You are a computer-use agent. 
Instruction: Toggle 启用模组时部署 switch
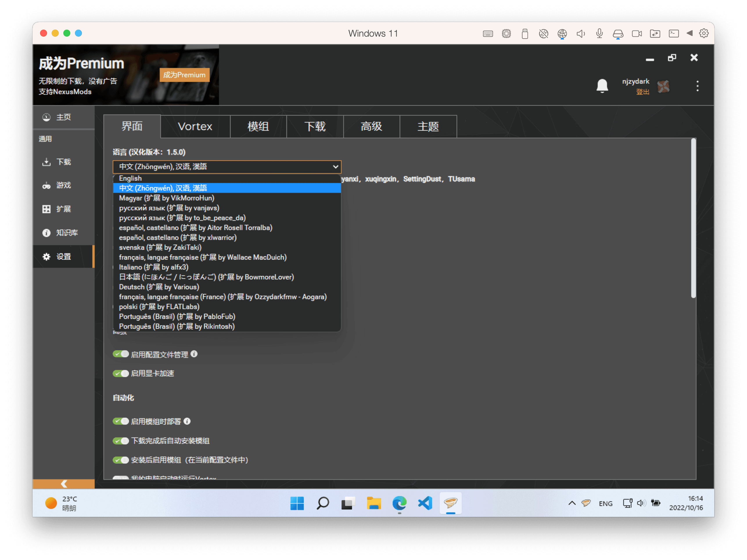pyautogui.click(x=121, y=421)
